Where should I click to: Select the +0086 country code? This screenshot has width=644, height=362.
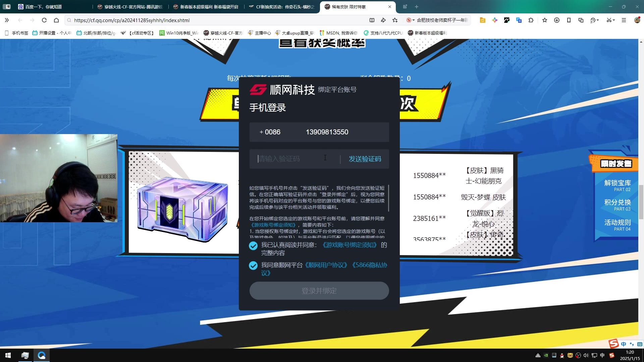pyautogui.click(x=270, y=132)
